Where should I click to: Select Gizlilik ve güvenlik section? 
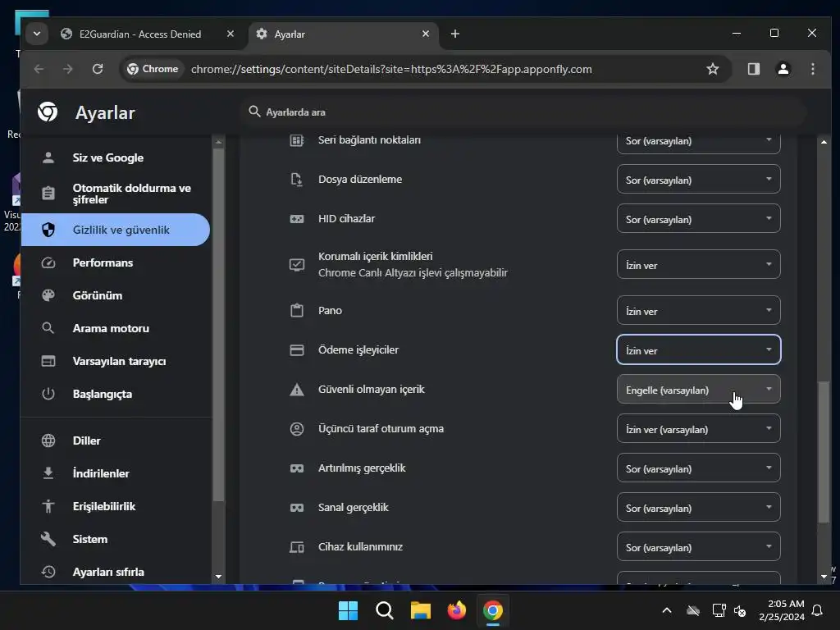tap(115, 230)
